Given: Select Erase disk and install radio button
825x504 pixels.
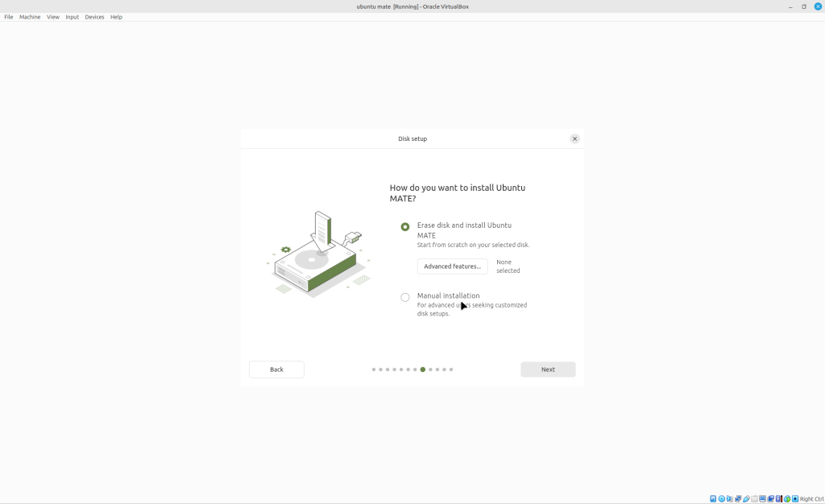Looking at the screenshot, I should click(x=405, y=227).
